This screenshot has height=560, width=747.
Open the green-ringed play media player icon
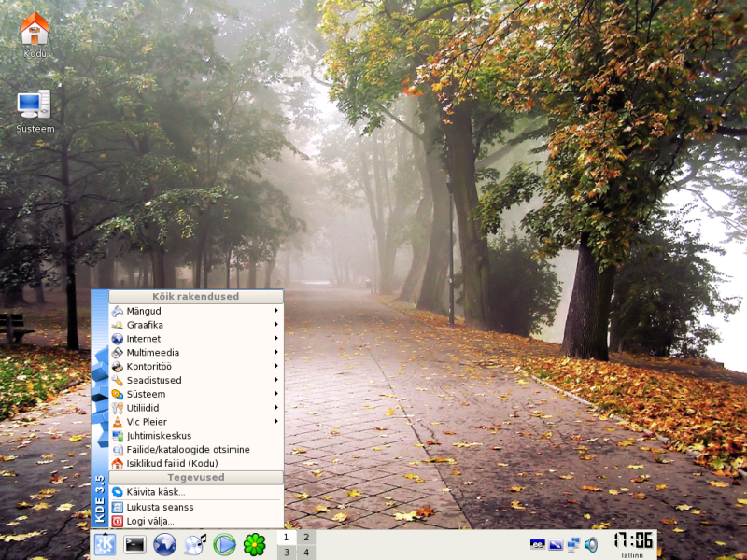pyautogui.click(x=224, y=544)
